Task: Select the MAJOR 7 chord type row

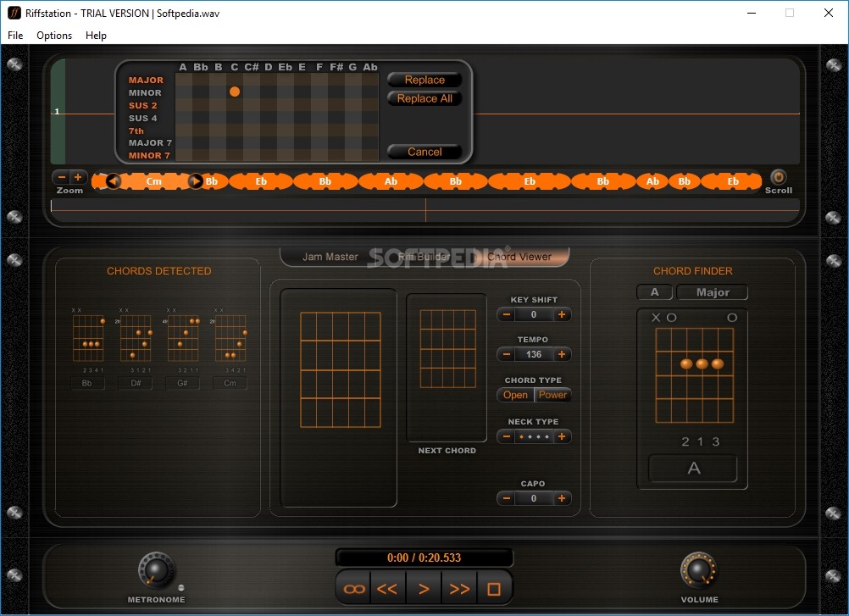Action: click(150, 143)
